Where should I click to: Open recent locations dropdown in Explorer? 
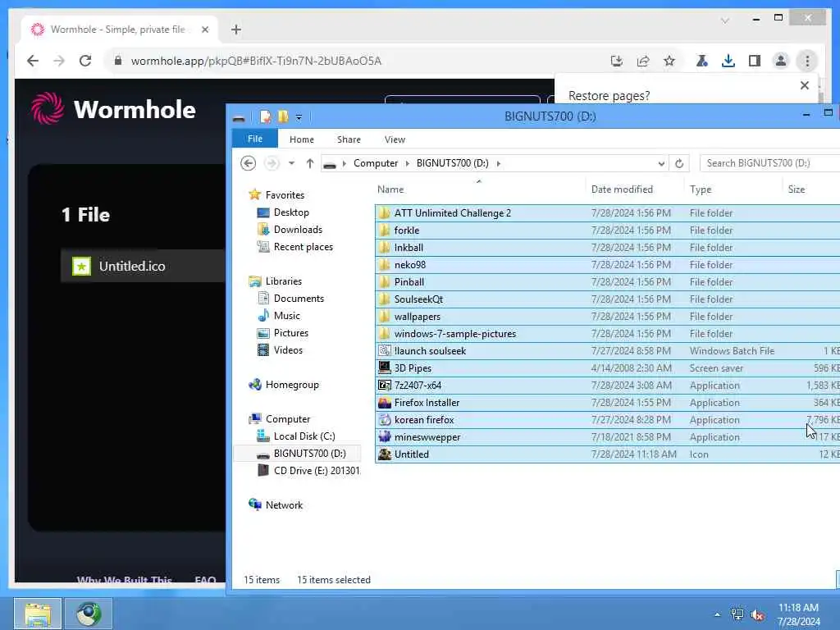click(291, 163)
